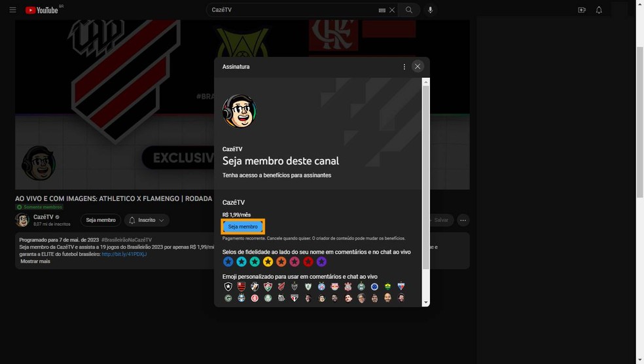The width and height of the screenshot is (644, 364).
Task: Expand description with Mostrar mais
Action: [x=35, y=261]
